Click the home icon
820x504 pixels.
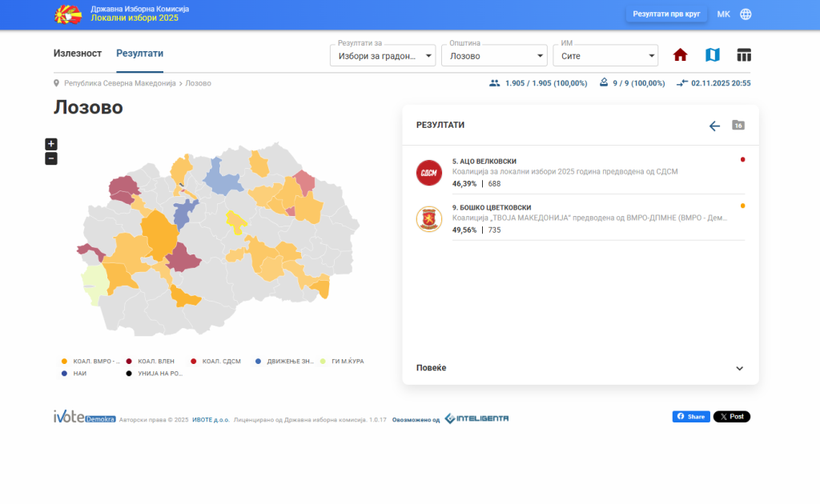click(x=680, y=55)
